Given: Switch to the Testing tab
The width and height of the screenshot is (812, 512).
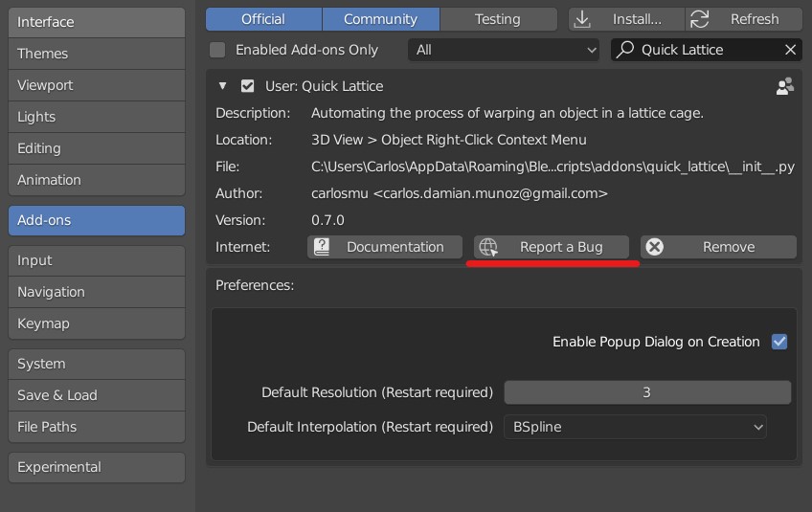Looking at the screenshot, I should 498,19.
